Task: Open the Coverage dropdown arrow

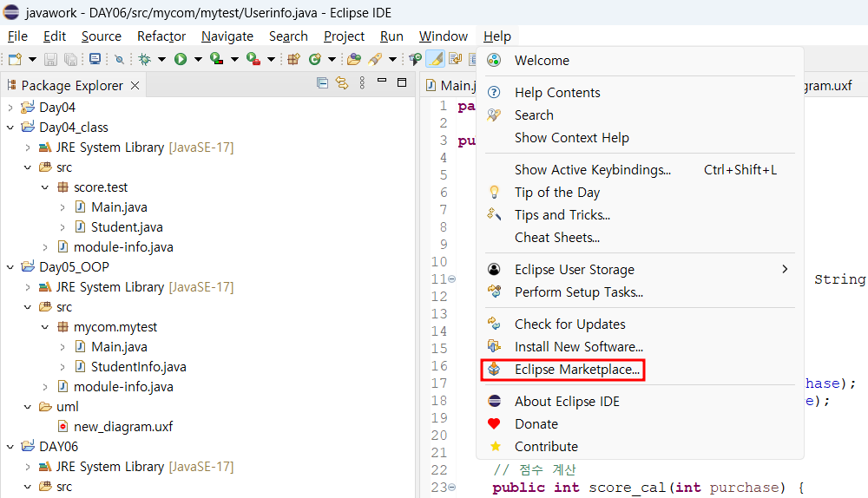Action: pos(234,59)
